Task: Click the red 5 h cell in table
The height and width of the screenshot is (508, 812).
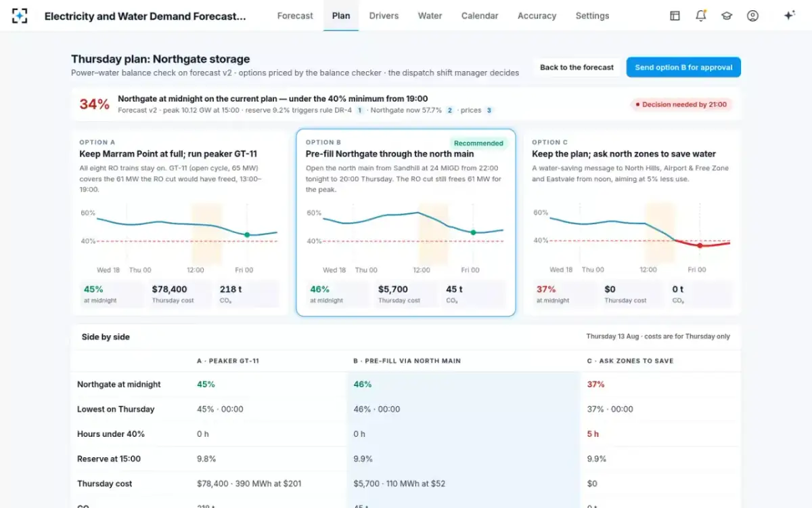Action: [593, 434]
